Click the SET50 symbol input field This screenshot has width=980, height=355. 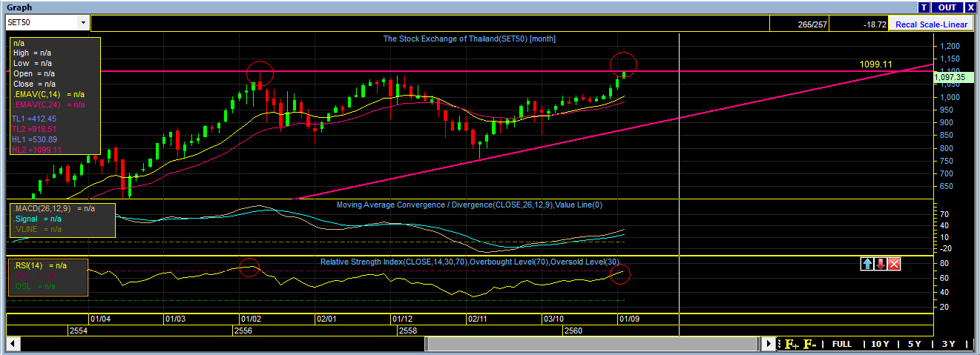point(42,23)
